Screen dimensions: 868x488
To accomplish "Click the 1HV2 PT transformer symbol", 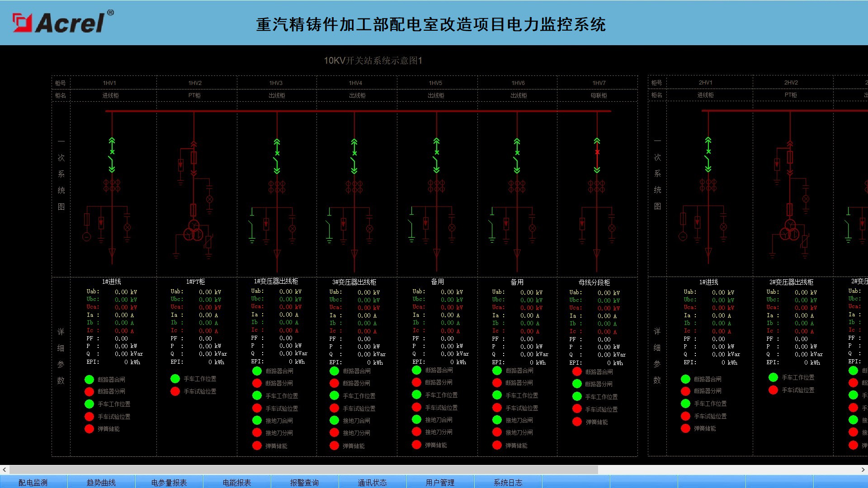I will [x=193, y=230].
